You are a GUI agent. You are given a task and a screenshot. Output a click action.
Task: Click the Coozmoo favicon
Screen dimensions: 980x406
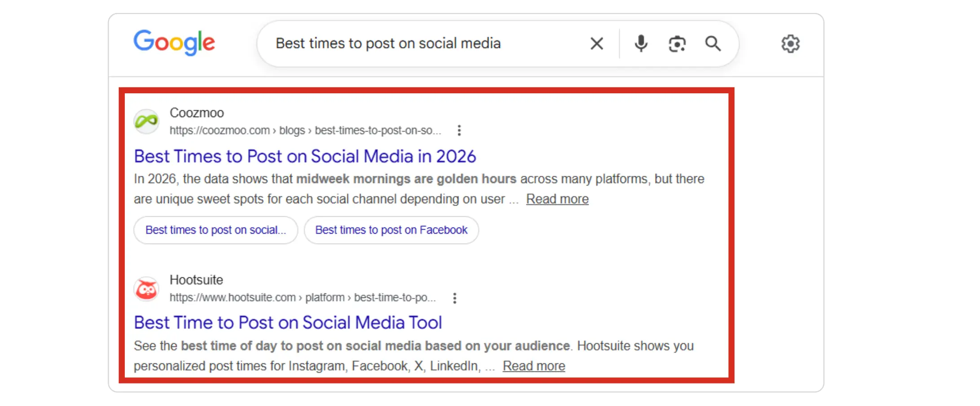[x=146, y=121]
